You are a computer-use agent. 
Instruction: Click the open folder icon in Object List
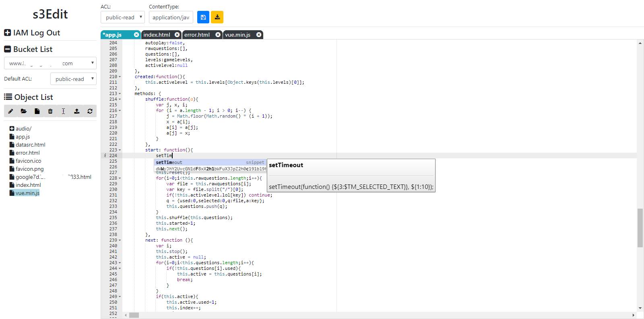coord(24,111)
